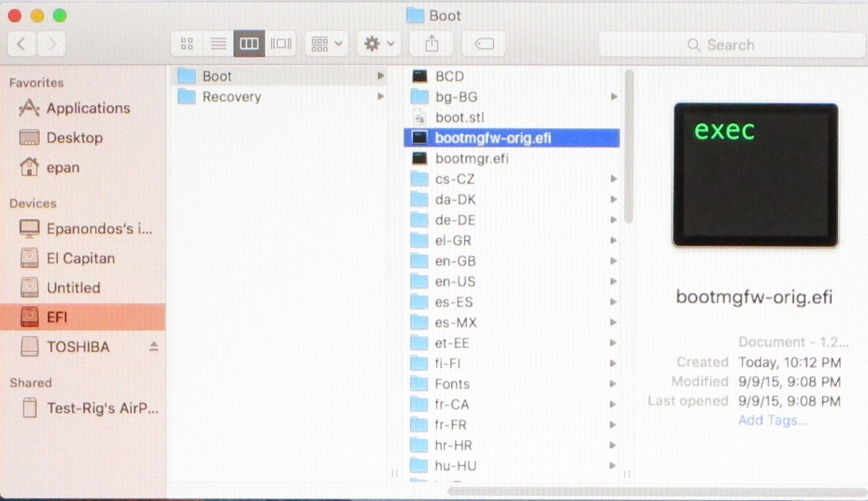The height and width of the screenshot is (501, 868).
Task: Select the Recovery folder
Action: coord(231,97)
